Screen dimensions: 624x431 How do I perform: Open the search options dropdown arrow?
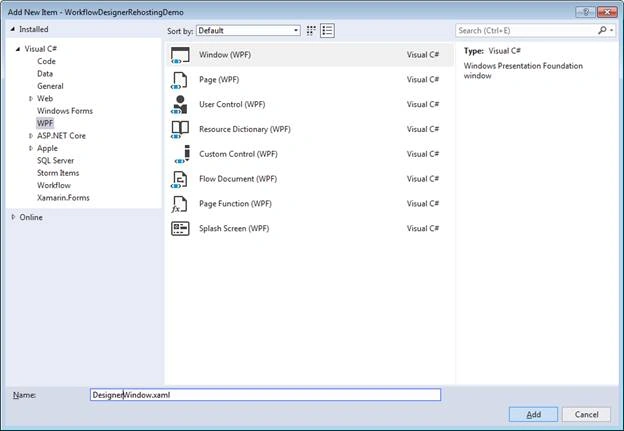point(612,30)
